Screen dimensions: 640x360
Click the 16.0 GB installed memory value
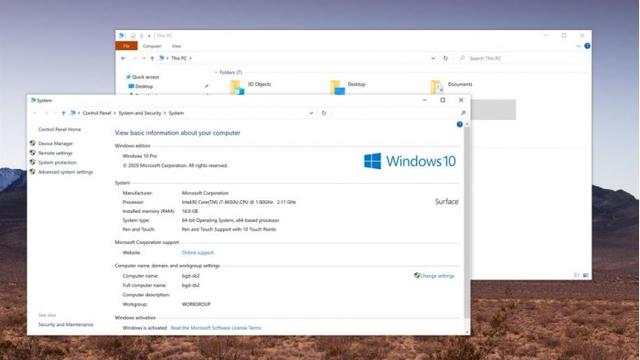(x=190, y=211)
